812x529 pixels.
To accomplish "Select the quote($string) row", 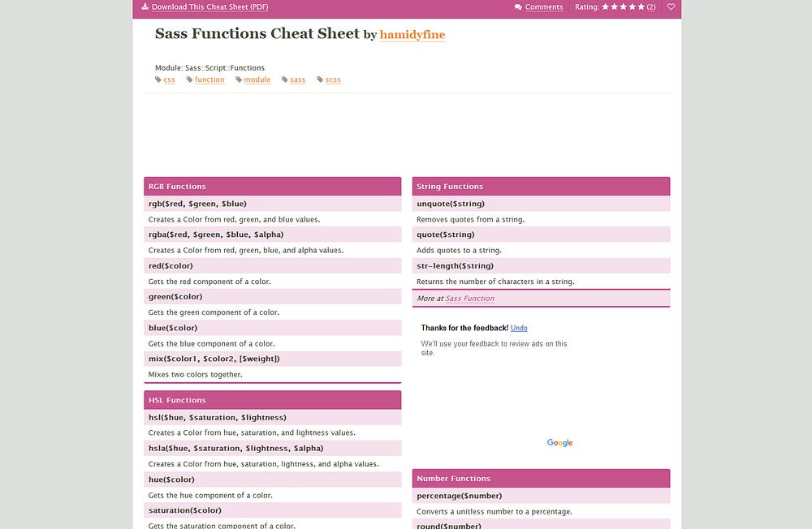I will [x=541, y=234].
